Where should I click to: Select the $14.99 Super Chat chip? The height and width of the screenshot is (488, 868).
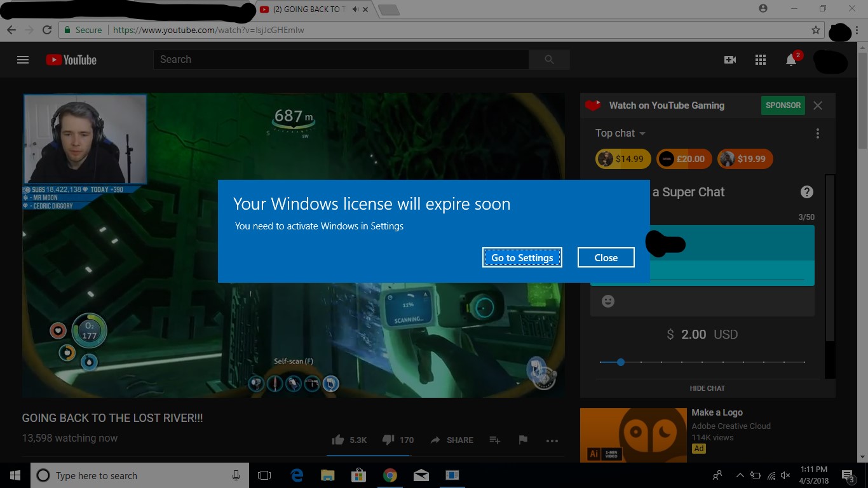coord(623,159)
